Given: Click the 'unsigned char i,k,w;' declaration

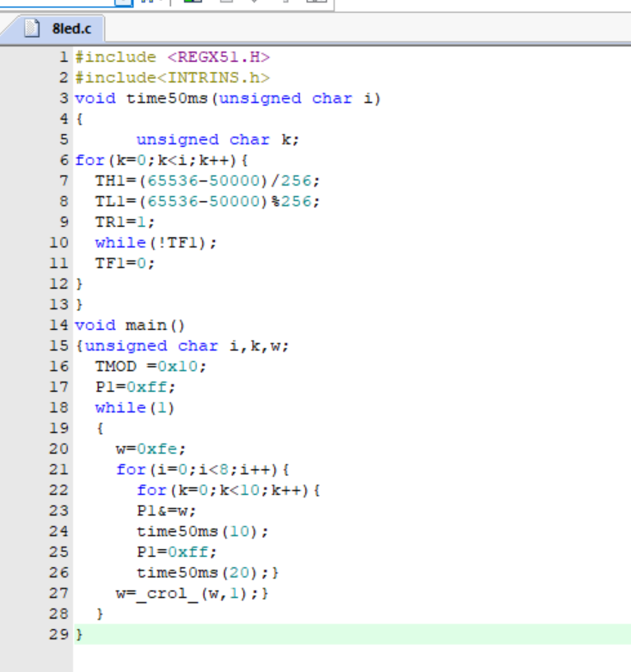Looking at the screenshot, I should click(x=187, y=345).
